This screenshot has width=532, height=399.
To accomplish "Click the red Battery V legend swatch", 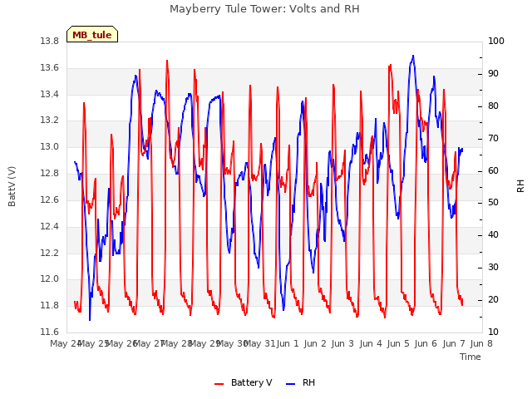I will click(x=219, y=383).
